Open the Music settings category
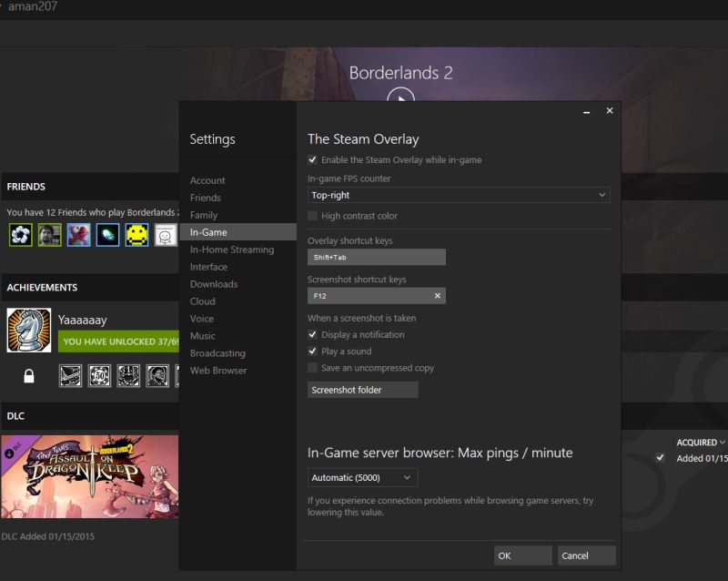This screenshot has height=581, width=728. [202, 336]
